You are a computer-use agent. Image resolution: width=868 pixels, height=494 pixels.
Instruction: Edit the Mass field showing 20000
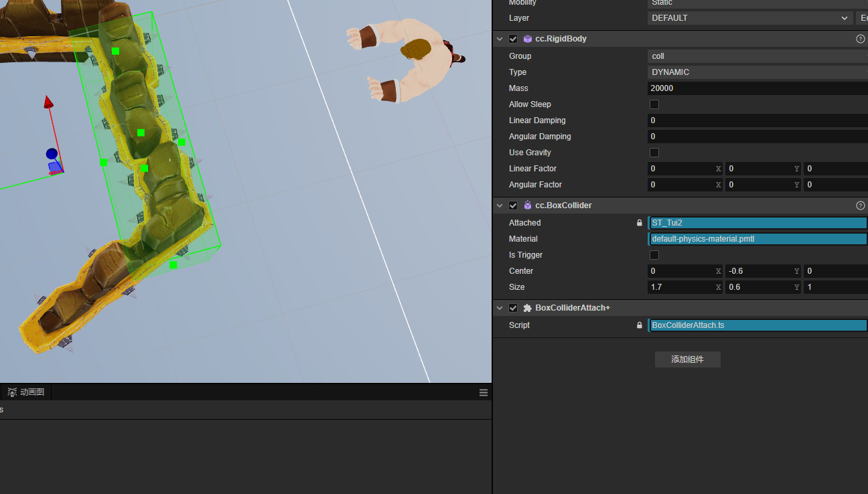click(758, 88)
